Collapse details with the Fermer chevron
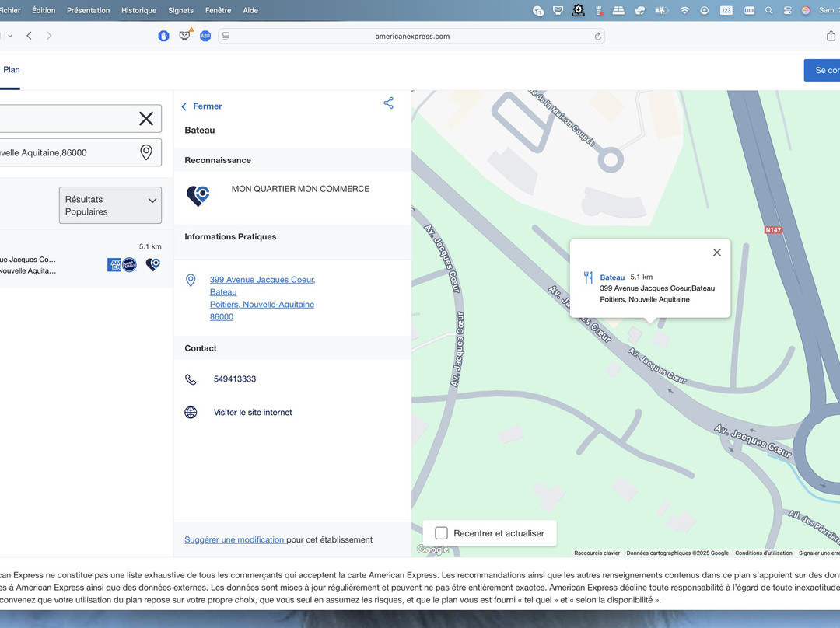Screen dimensions: 840x628 [x=184, y=106]
